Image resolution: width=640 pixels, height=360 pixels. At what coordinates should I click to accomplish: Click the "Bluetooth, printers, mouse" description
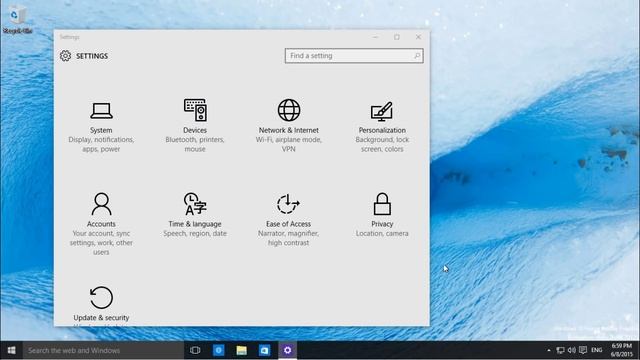click(195, 144)
